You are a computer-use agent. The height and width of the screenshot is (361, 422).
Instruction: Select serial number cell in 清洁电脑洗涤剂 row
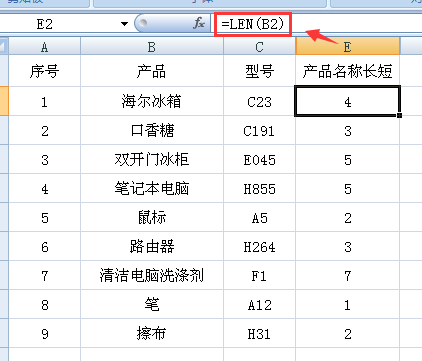[x=44, y=275]
